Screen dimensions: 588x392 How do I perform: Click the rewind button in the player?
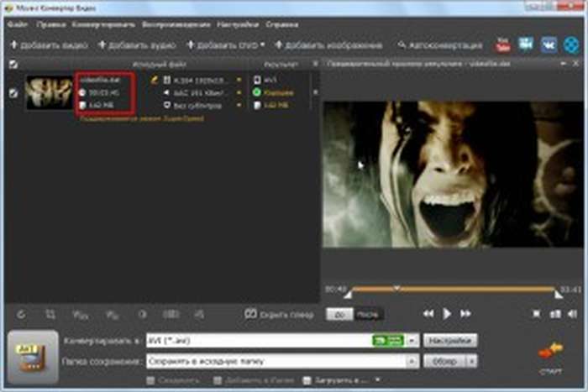428,314
